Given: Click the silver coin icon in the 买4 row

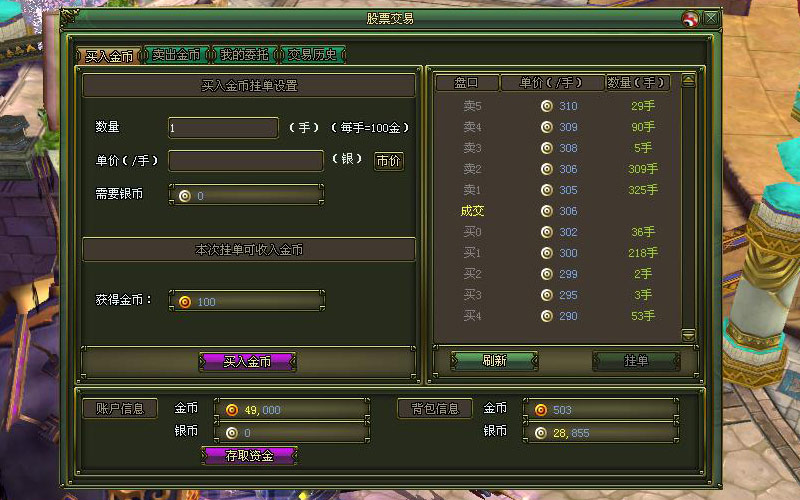Looking at the screenshot, I should pyautogui.click(x=546, y=316).
